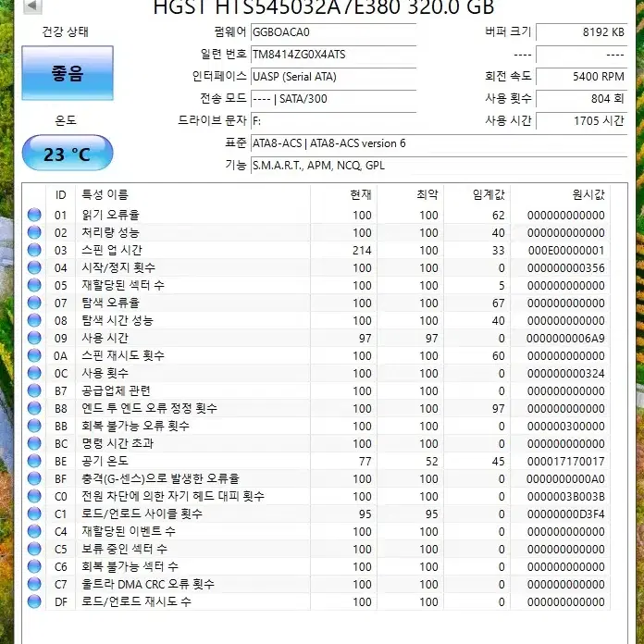Click the status orb for BC 명령 시간 초과

(34, 443)
